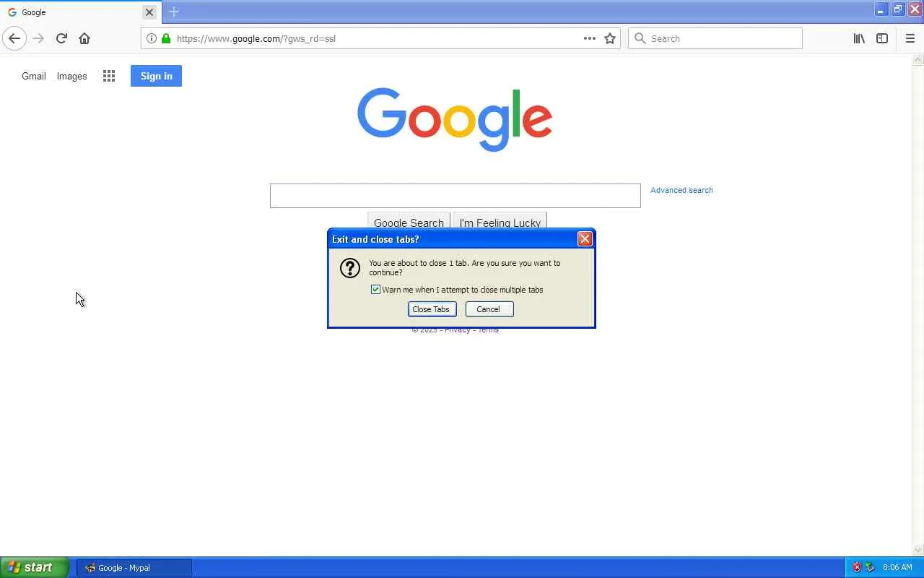Click the question mark dialog icon

(x=350, y=268)
